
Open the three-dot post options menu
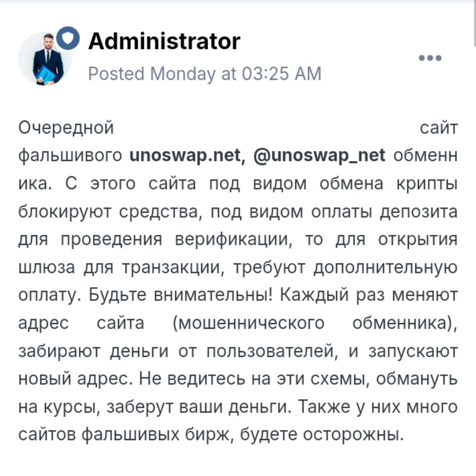click(x=430, y=58)
